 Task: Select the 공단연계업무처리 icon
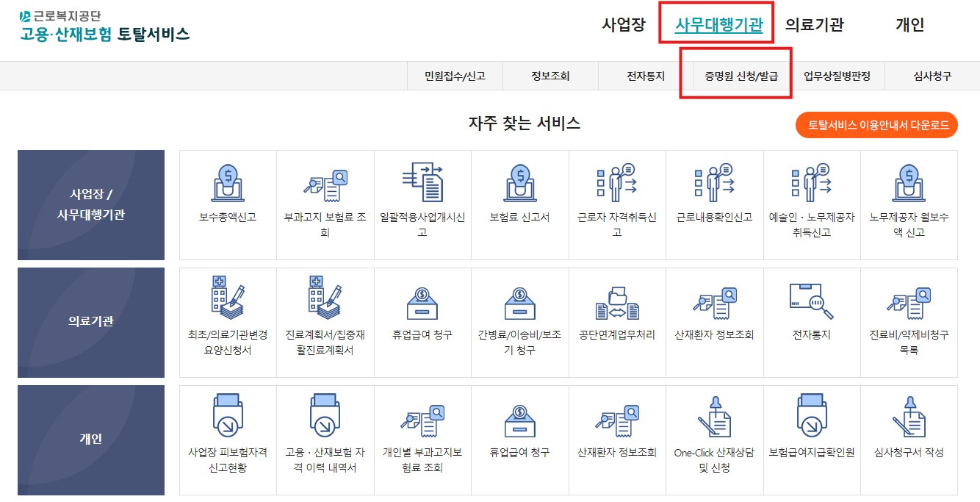pyautogui.click(x=617, y=312)
